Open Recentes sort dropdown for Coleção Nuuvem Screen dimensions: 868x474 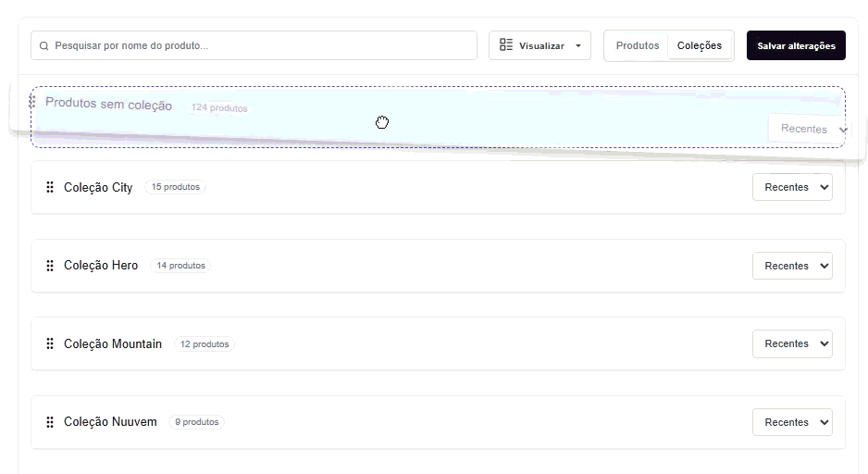point(792,422)
